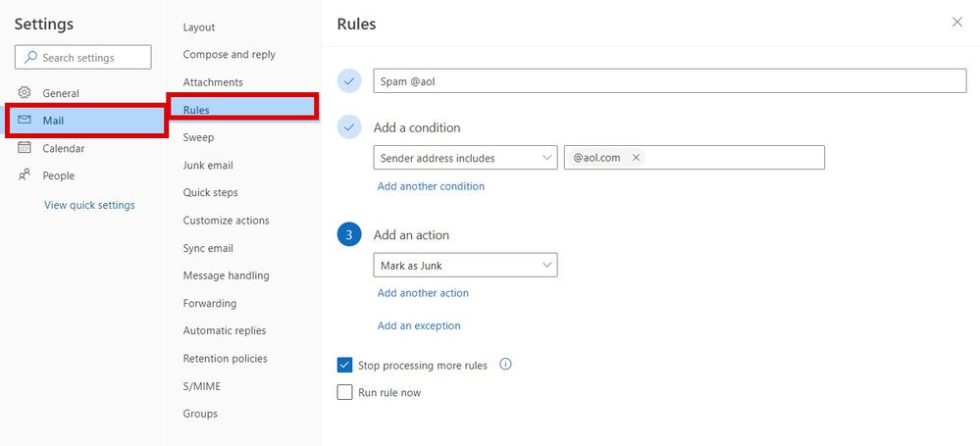
Task: Close the Rules settings panel
Action: coord(956,23)
